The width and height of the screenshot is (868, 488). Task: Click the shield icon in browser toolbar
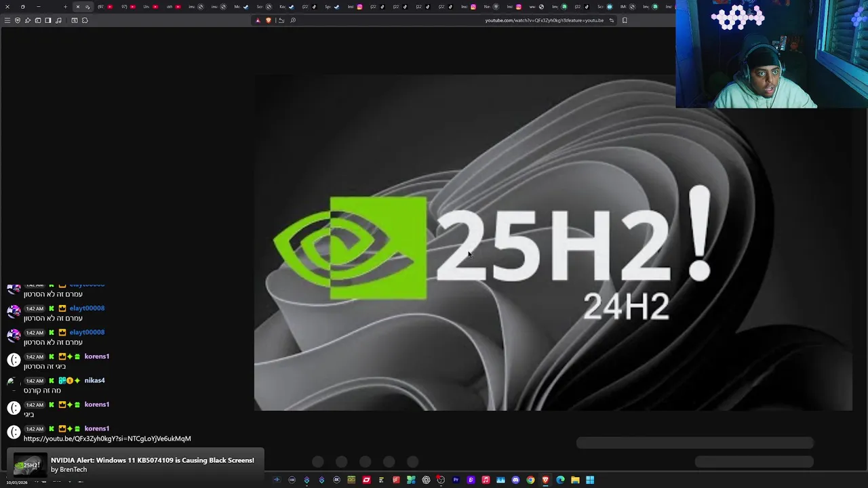pos(18,20)
